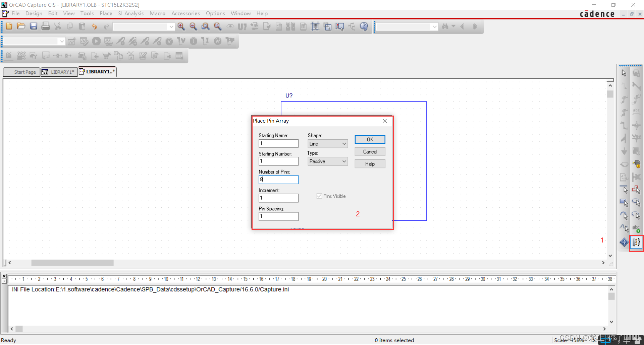Viewport: 644px width, 345px height.
Task: Click the Previous search arrow icon
Action: coord(463,26)
